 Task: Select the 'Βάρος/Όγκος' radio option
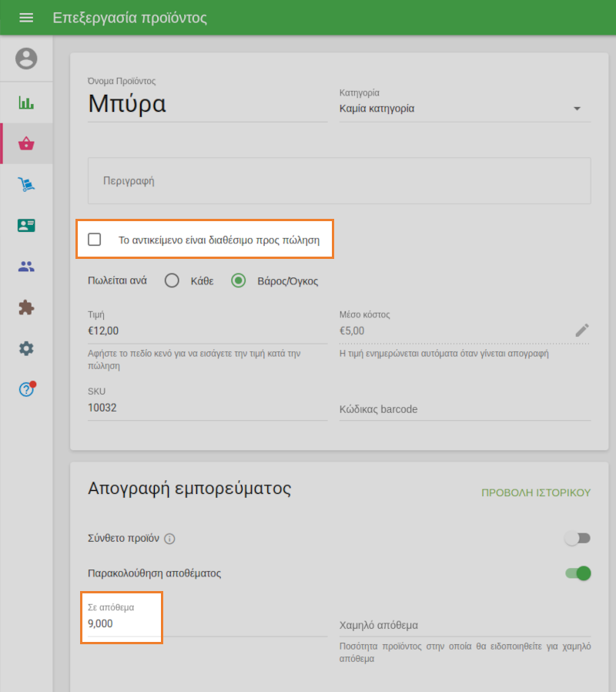pyautogui.click(x=239, y=281)
